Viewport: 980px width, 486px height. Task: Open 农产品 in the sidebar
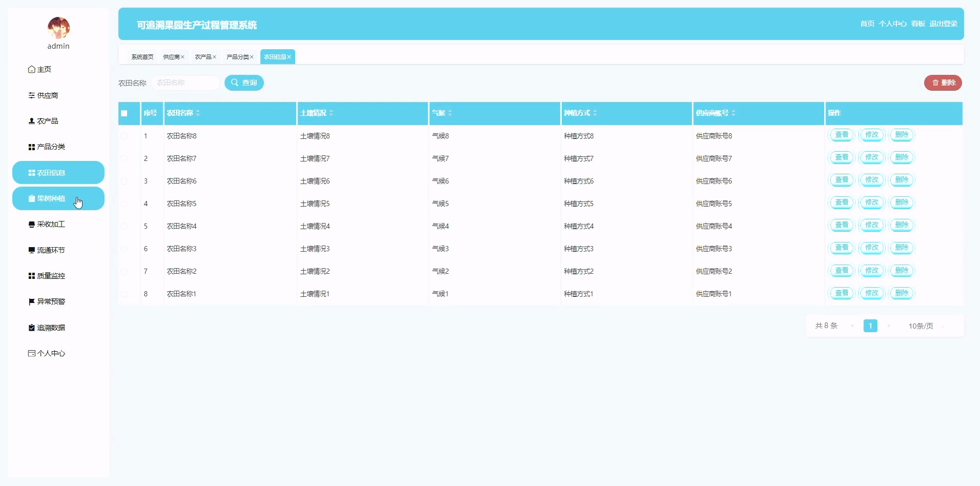coord(58,121)
